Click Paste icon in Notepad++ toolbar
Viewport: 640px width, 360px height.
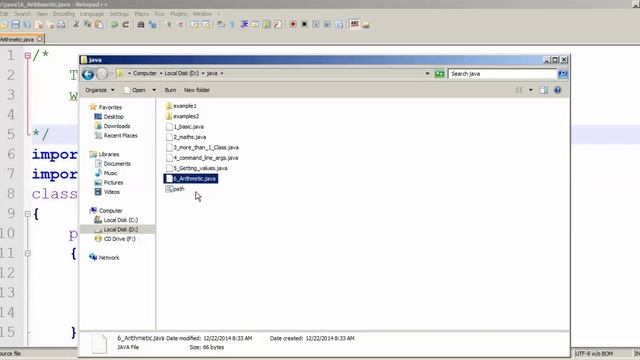[99, 24]
